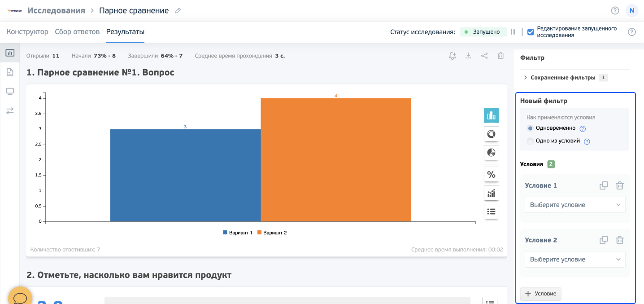Switch chart to percent view

tap(492, 175)
